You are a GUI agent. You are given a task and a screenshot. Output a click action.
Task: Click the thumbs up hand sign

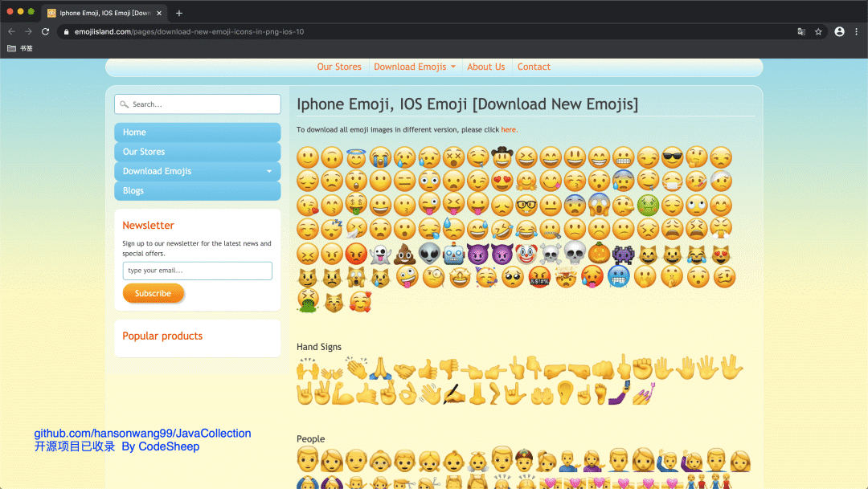[x=428, y=369]
